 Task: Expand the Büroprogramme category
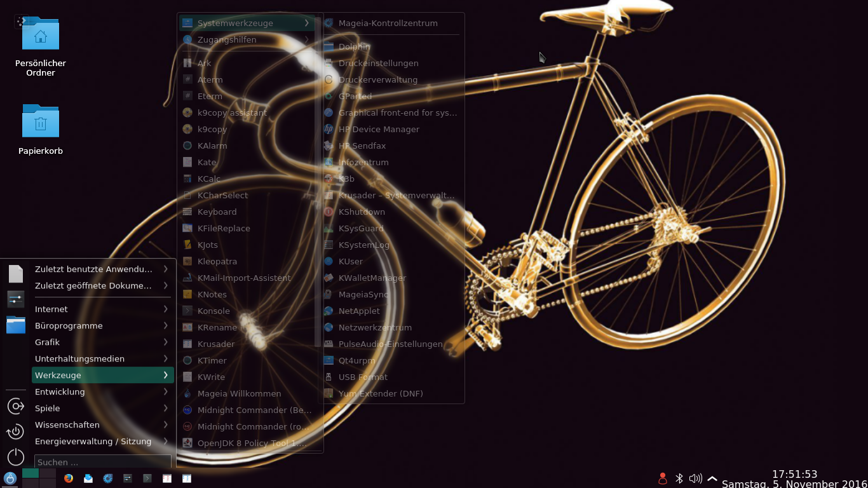[103, 325]
